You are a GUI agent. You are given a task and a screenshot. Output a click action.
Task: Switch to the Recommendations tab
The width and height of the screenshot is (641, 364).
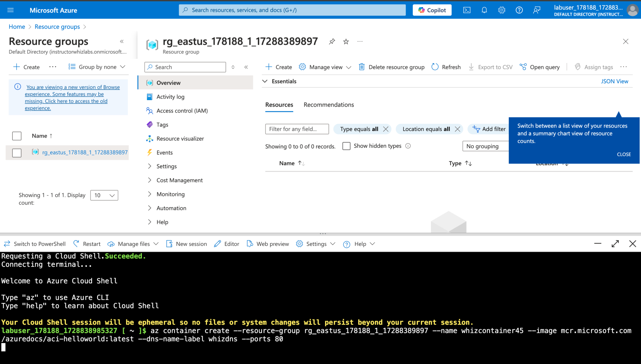[328, 104]
